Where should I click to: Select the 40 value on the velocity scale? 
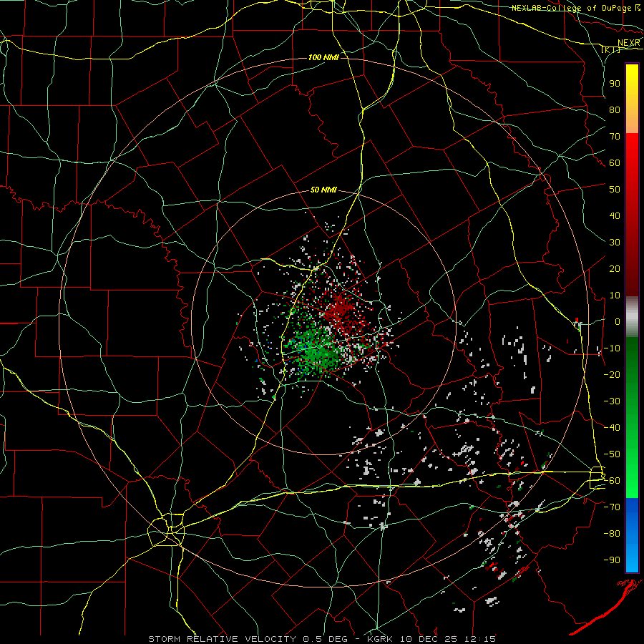[x=615, y=215]
